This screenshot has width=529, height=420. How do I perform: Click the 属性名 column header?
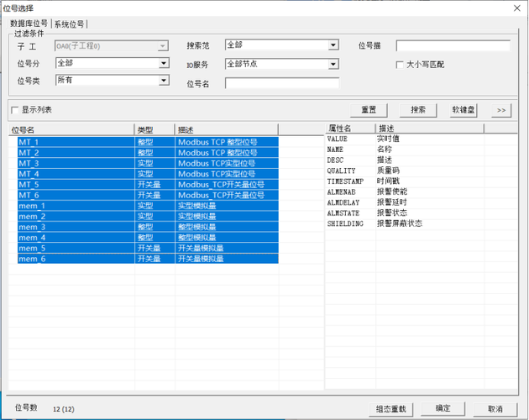[350, 129]
